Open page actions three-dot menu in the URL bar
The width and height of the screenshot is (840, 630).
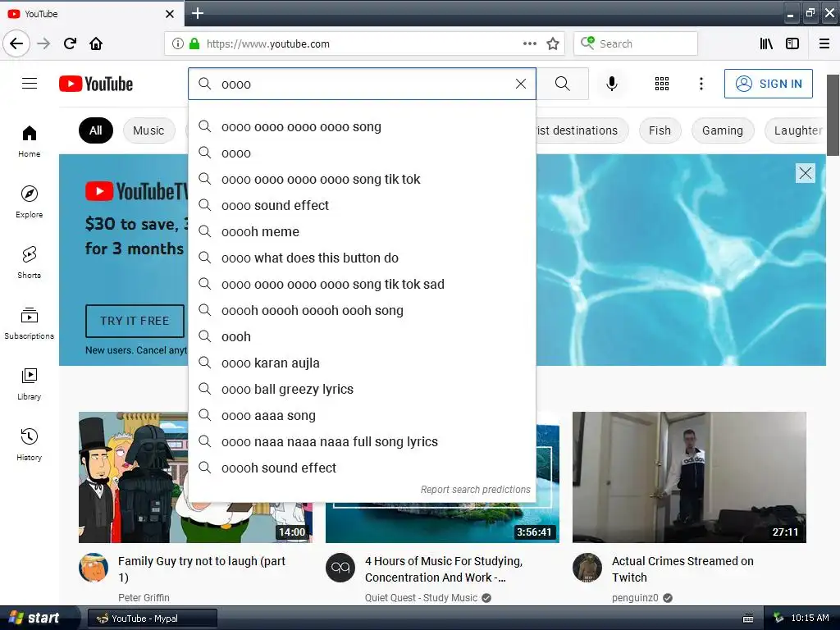pyautogui.click(x=530, y=43)
